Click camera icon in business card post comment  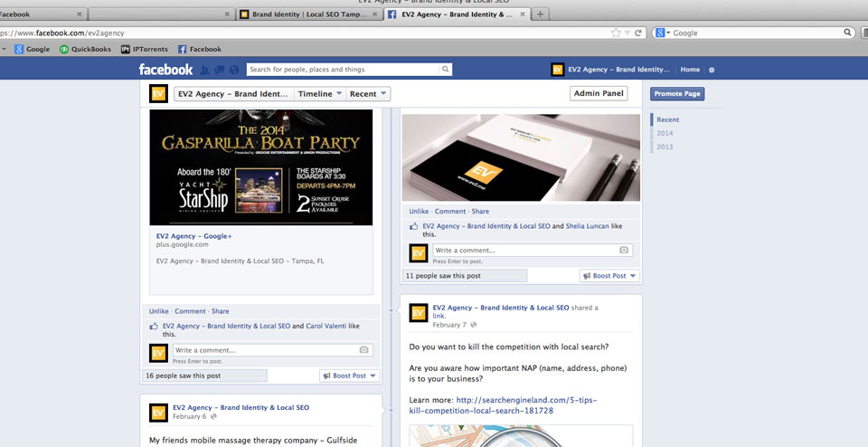(623, 250)
